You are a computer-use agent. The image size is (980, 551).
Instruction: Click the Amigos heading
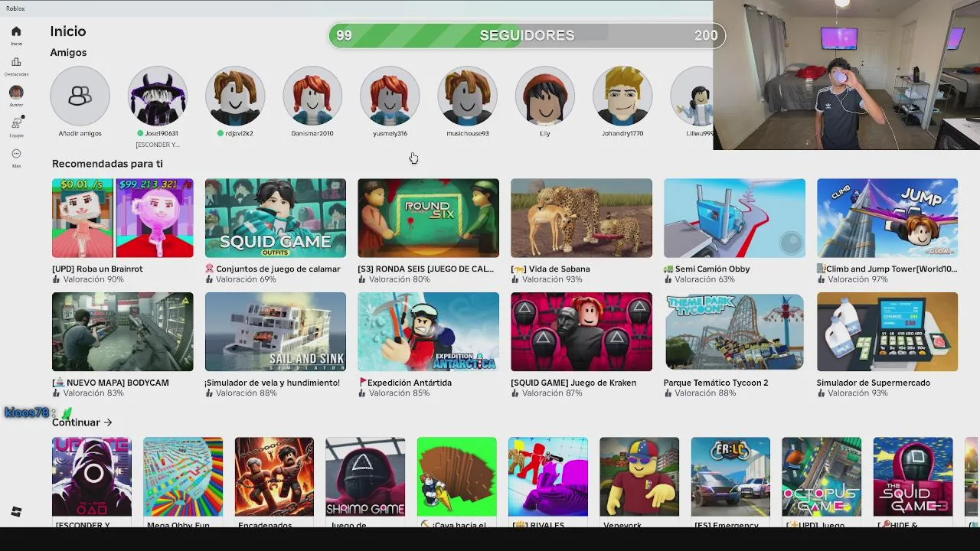[x=68, y=53]
